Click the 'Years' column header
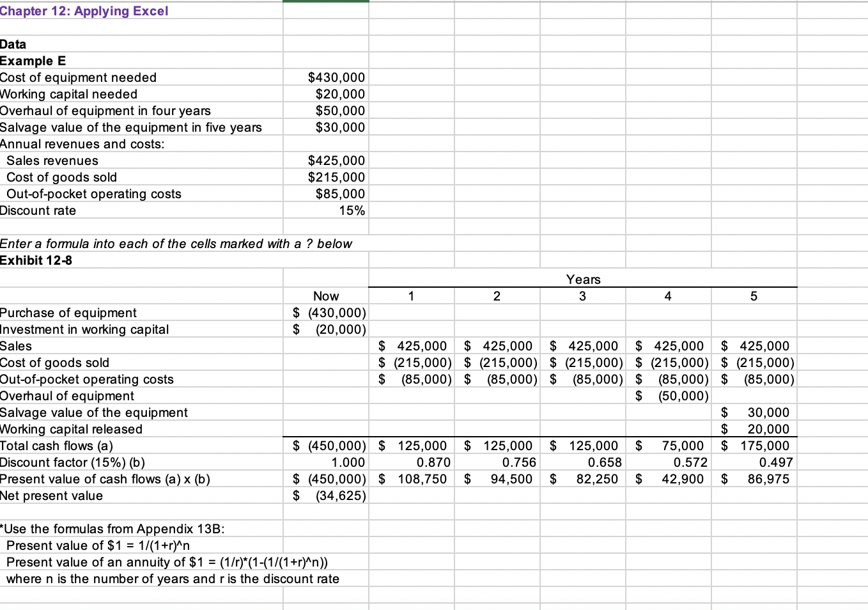 coord(583,279)
